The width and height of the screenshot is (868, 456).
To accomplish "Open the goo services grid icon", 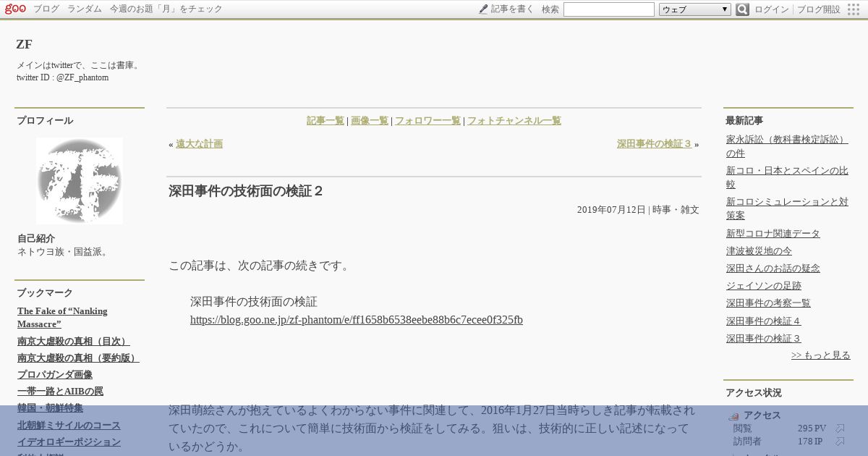I will pos(854,9).
